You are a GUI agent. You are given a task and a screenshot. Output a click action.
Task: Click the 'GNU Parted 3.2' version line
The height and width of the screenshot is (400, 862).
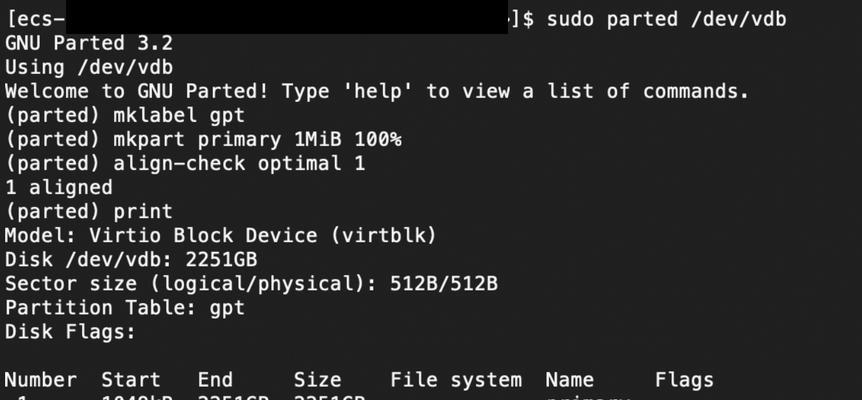pos(89,43)
